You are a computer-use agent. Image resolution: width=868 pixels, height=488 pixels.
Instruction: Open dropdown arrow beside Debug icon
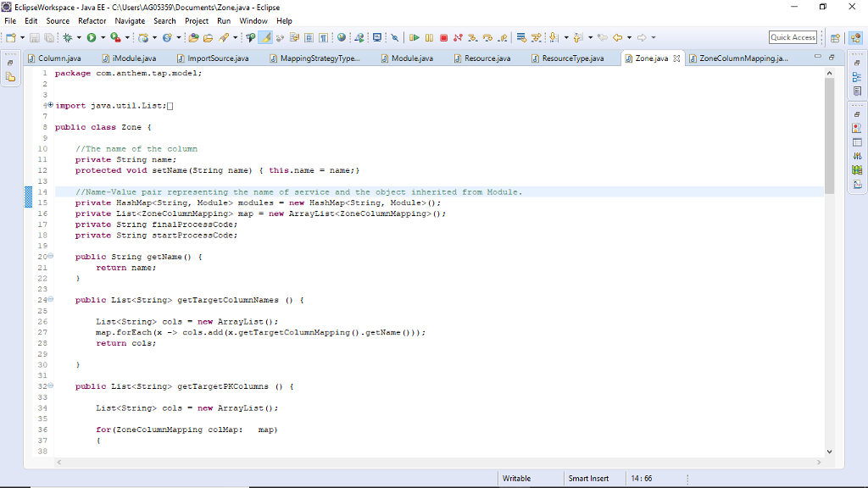tap(79, 37)
